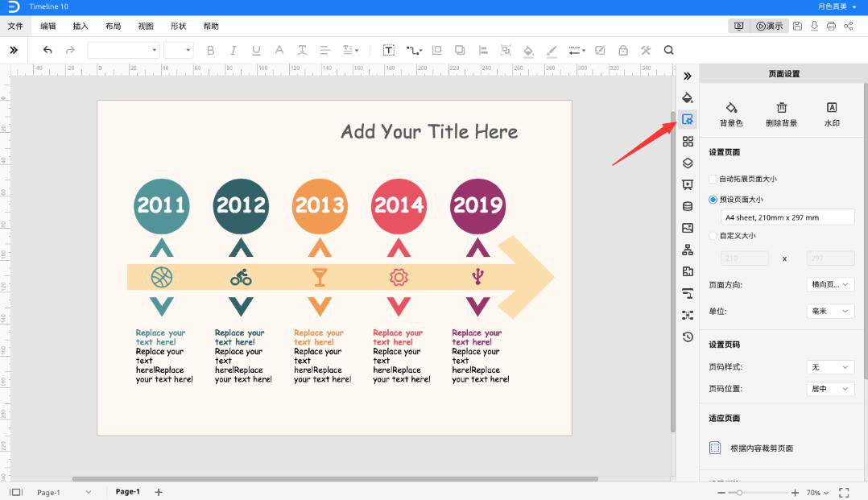Screen dimensions: 868x500
Task: Select the 自定义大小 radio button
Action: tap(713, 235)
